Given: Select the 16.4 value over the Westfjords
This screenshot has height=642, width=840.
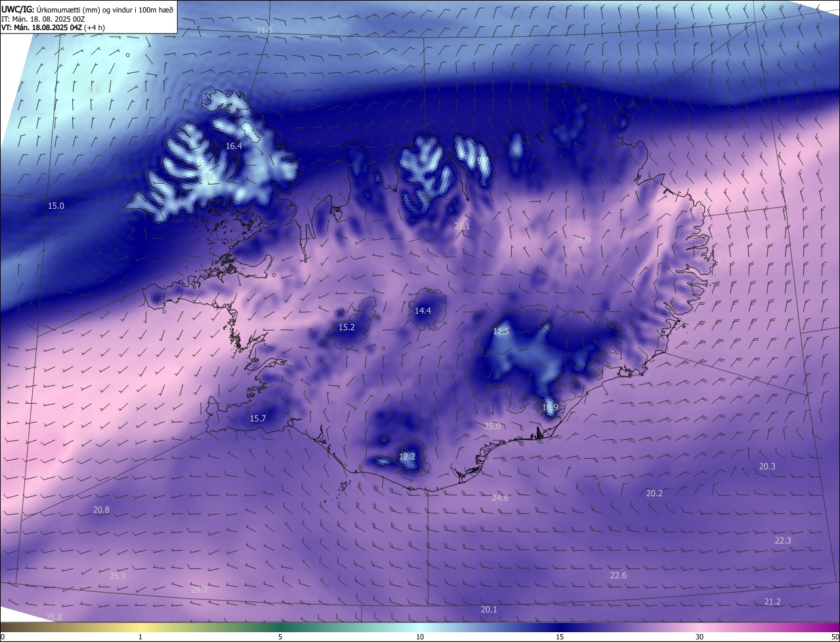Looking at the screenshot, I should coord(234,146).
